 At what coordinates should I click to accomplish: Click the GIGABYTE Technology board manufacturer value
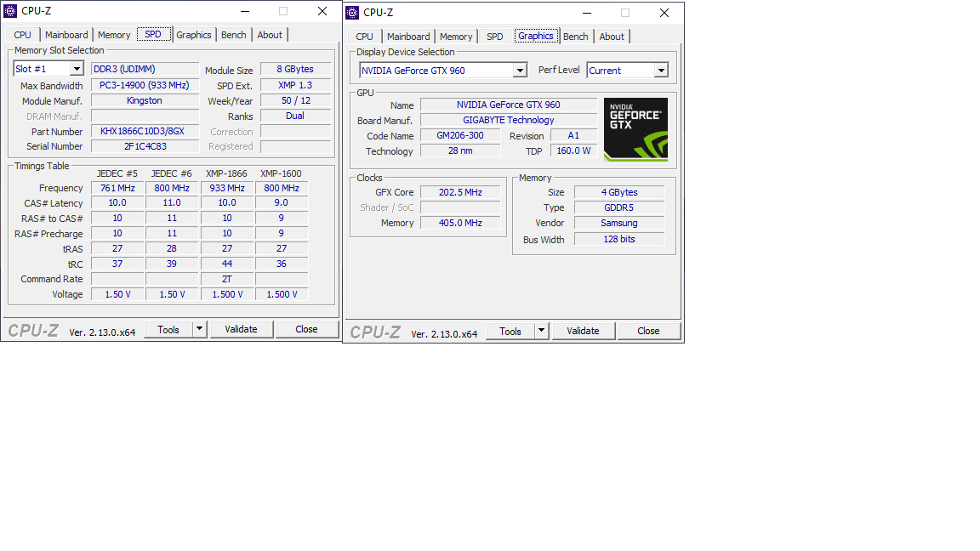pos(508,120)
